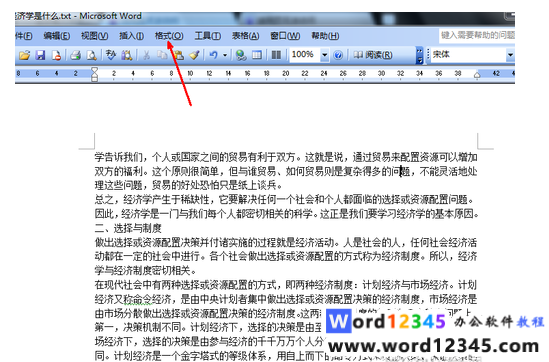Open the 插入(I) menu
This screenshot has height=362, width=549.
[x=131, y=36]
